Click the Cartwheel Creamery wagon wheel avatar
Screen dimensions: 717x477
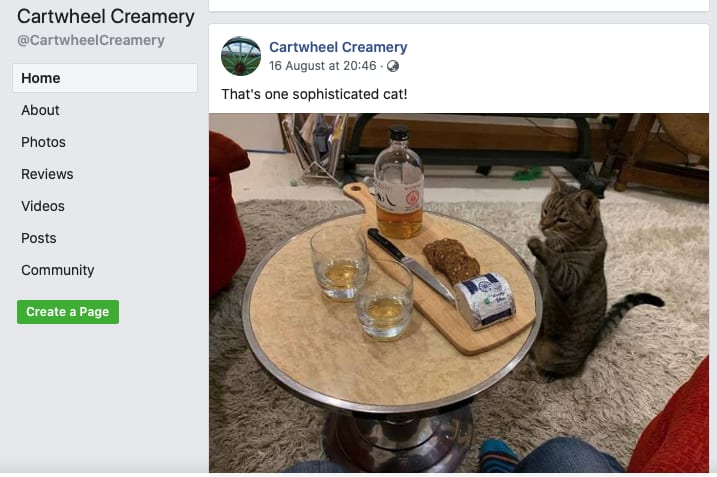click(x=241, y=56)
